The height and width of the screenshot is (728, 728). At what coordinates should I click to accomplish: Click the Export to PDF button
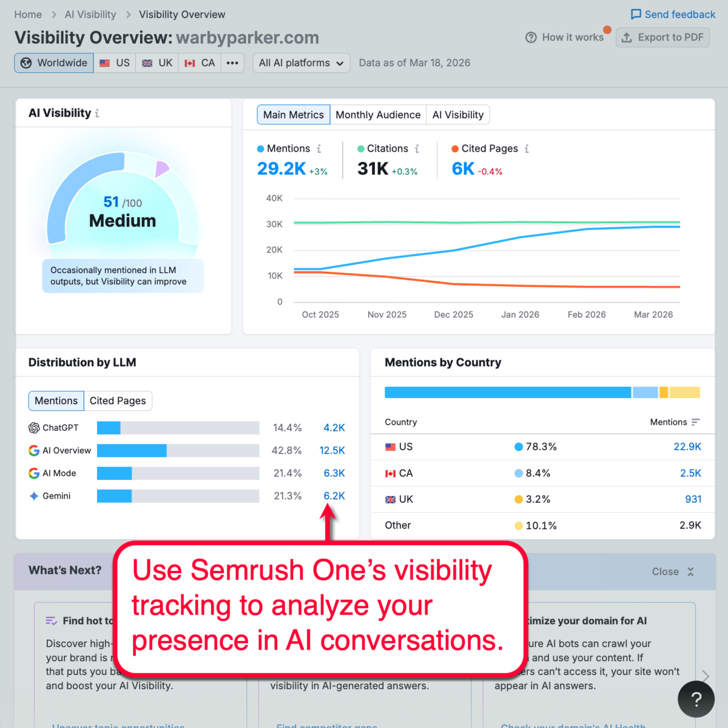click(x=662, y=37)
